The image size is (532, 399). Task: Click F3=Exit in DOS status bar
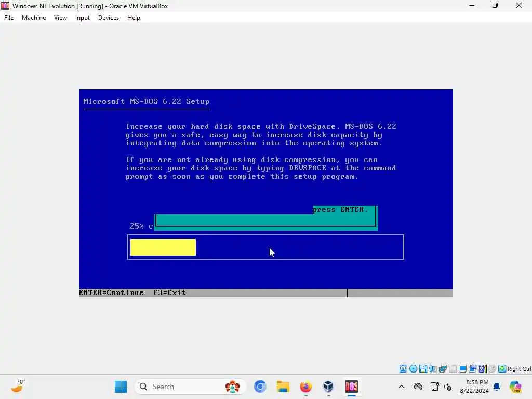point(169,292)
